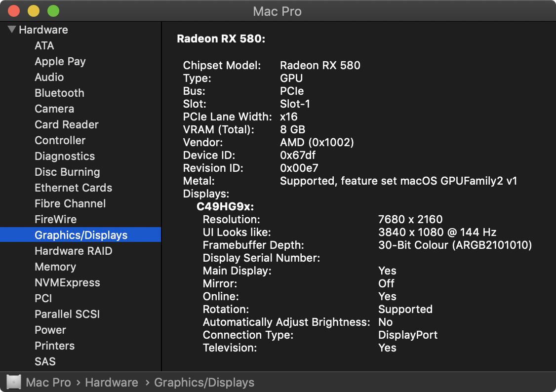Screen dimensions: 556x392
Task: Click Chipset Model value Radeon RX 580
Action: tap(320, 65)
